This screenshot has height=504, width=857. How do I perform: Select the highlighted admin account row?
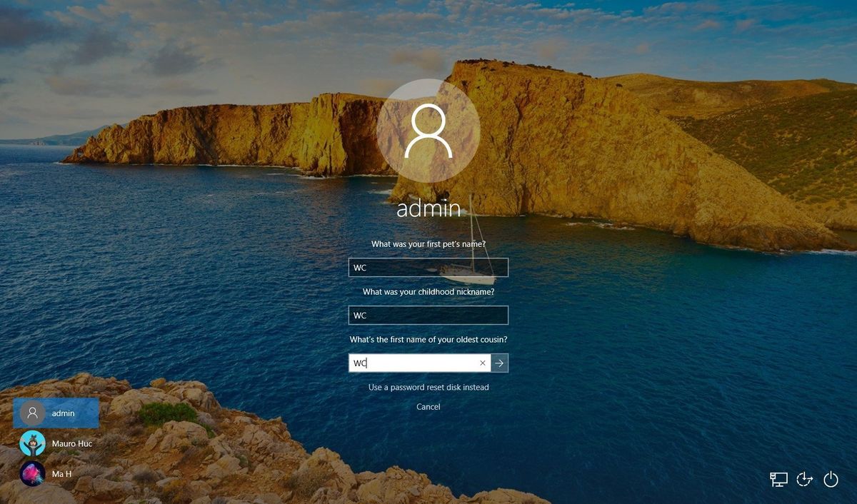pyautogui.click(x=56, y=413)
